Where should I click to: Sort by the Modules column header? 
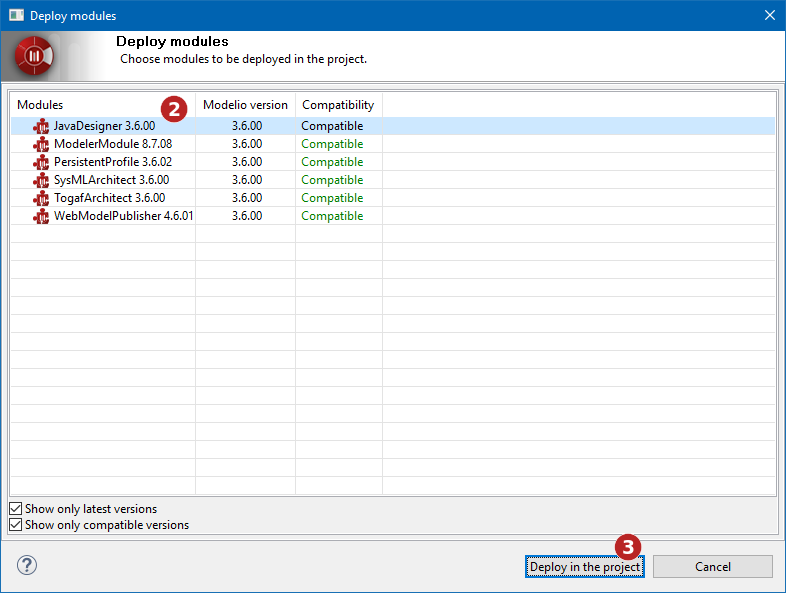(x=40, y=105)
